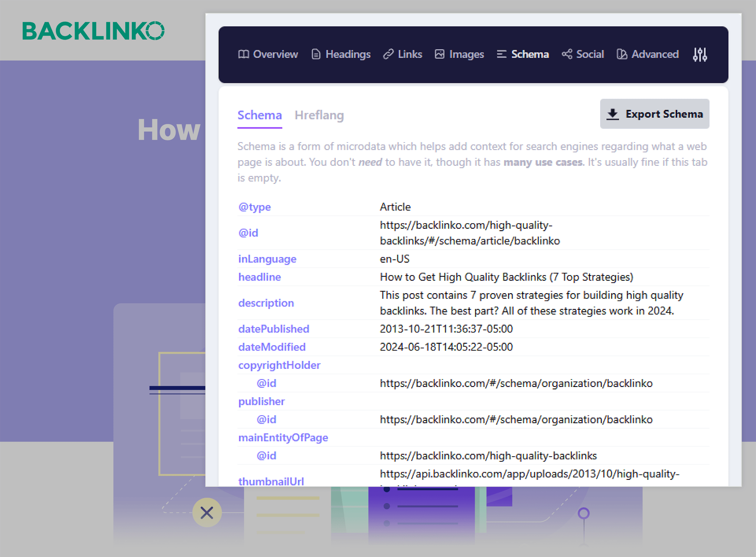The width and height of the screenshot is (756, 557).
Task: Click the copyrightHolder property link
Action: tap(279, 365)
